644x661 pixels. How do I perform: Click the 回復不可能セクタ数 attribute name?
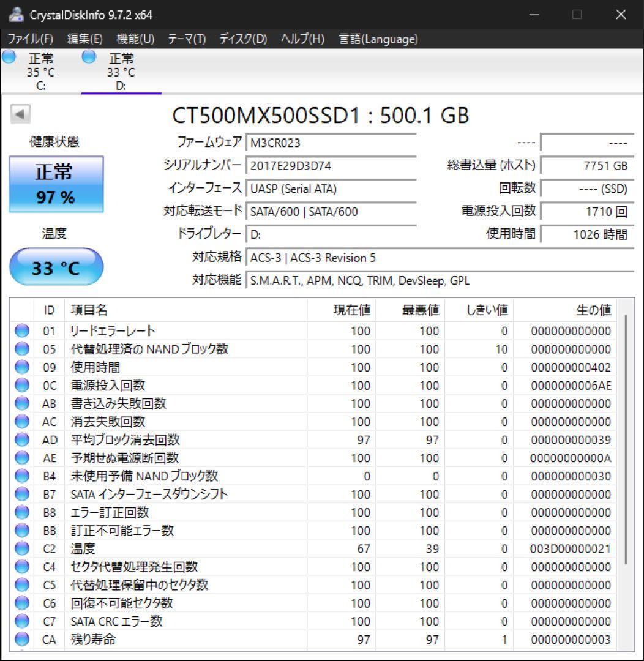(x=122, y=603)
